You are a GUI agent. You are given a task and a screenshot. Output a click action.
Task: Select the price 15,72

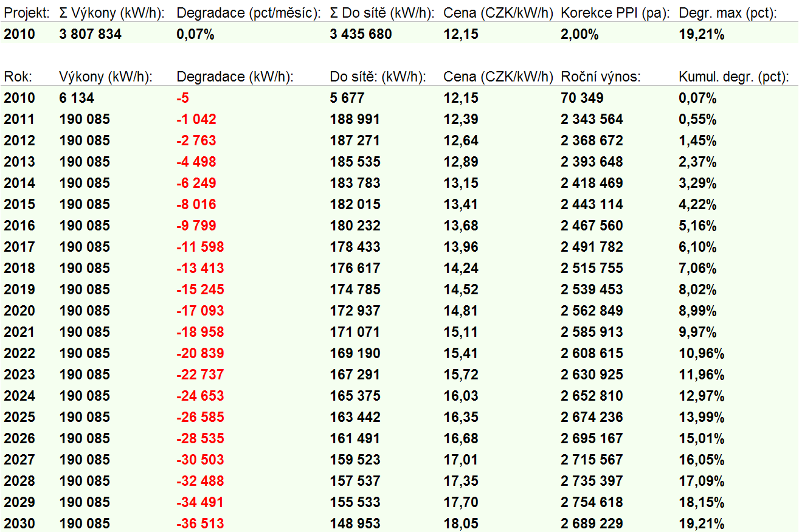click(461, 375)
